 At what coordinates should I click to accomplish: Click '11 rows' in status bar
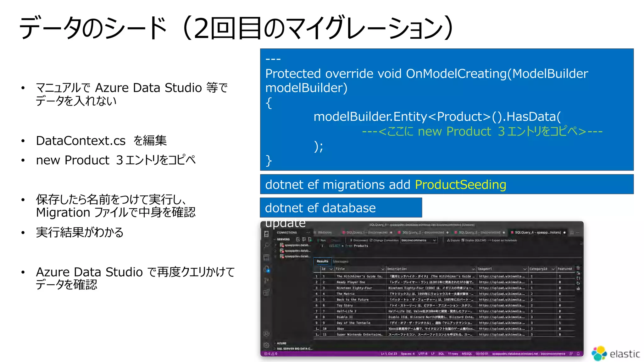pos(453,354)
